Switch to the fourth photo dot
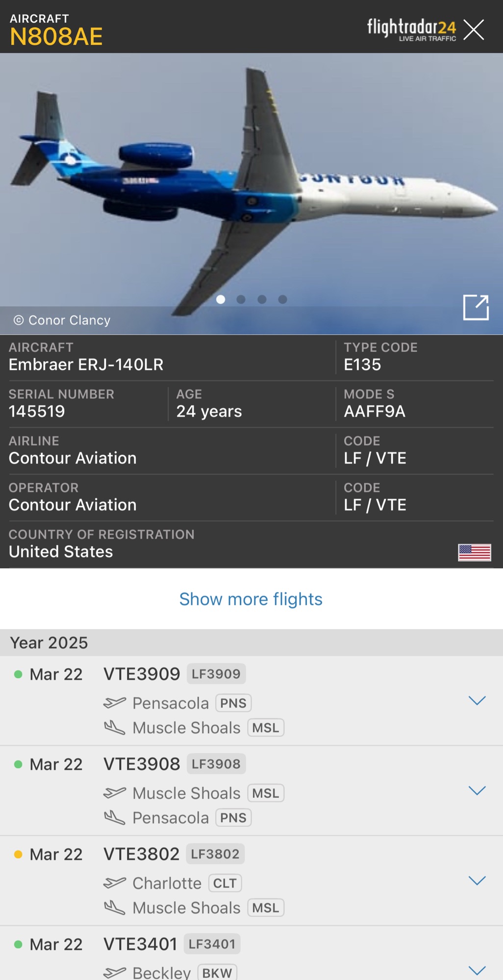Image resolution: width=503 pixels, height=980 pixels. (x=282, y=299)
